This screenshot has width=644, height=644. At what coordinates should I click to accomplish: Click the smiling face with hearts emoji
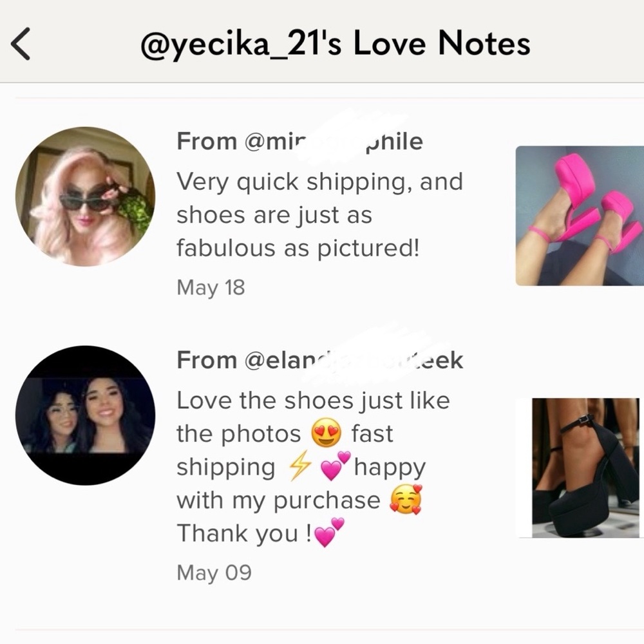point(406,500)
